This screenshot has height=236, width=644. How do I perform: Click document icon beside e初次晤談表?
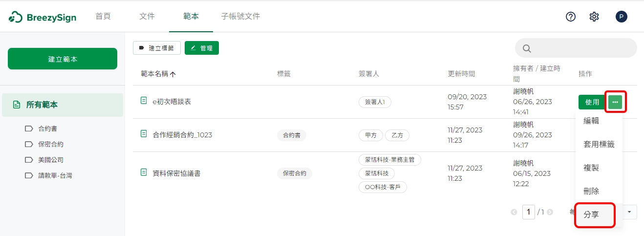click(144, 101)
